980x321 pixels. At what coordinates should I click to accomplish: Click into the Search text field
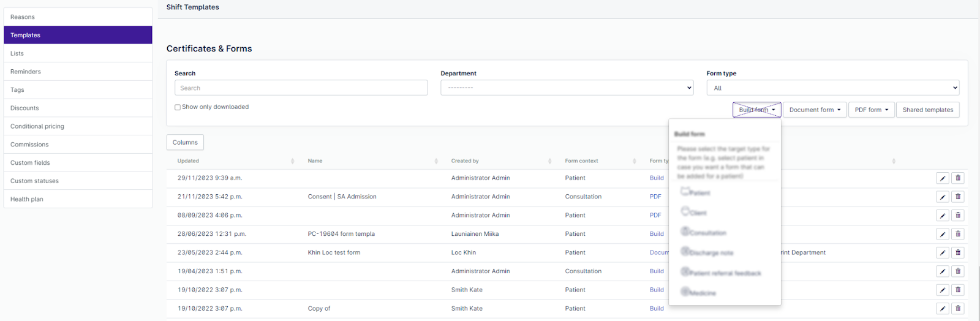[x=301, y=88]
